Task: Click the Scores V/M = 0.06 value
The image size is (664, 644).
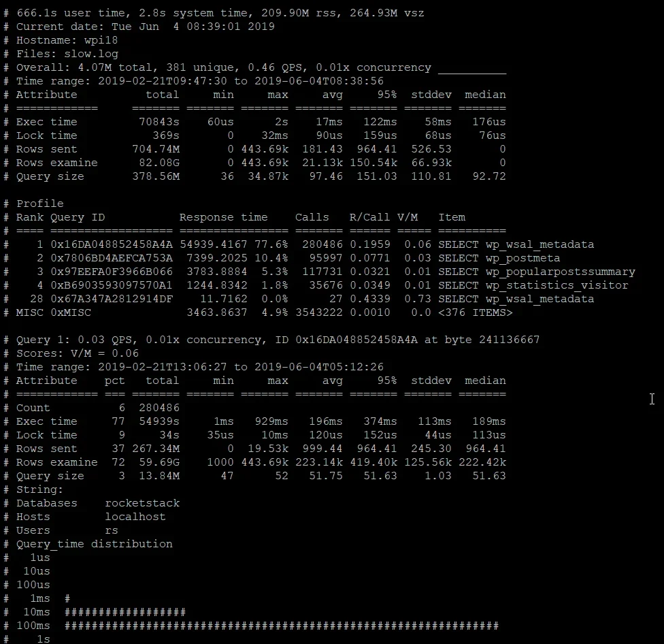Action: pos(105,353)
